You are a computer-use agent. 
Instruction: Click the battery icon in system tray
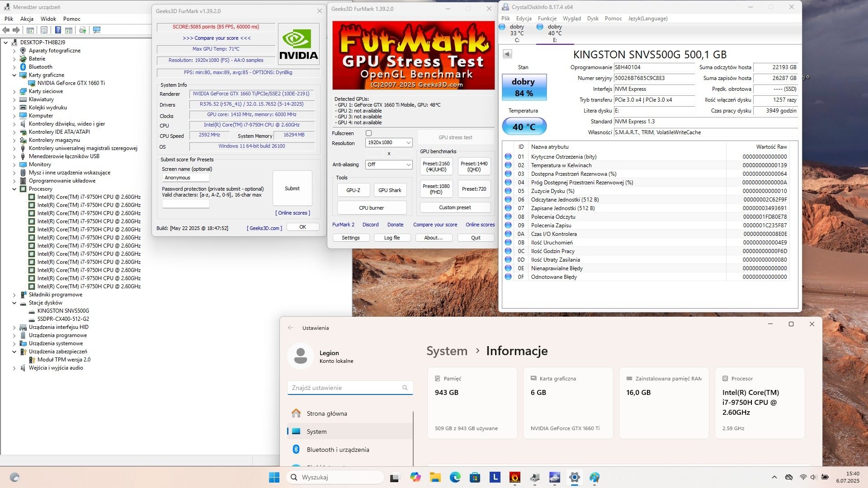(x=825, y=477)
